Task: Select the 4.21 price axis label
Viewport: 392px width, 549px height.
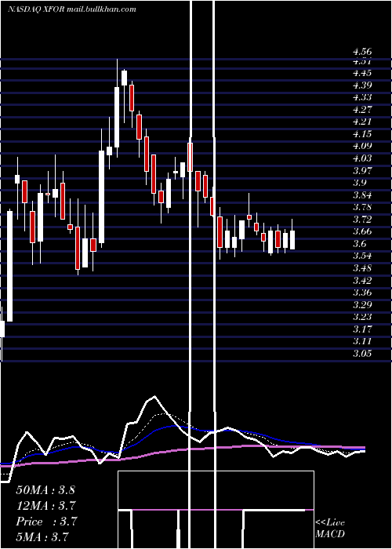Action: 362,122
